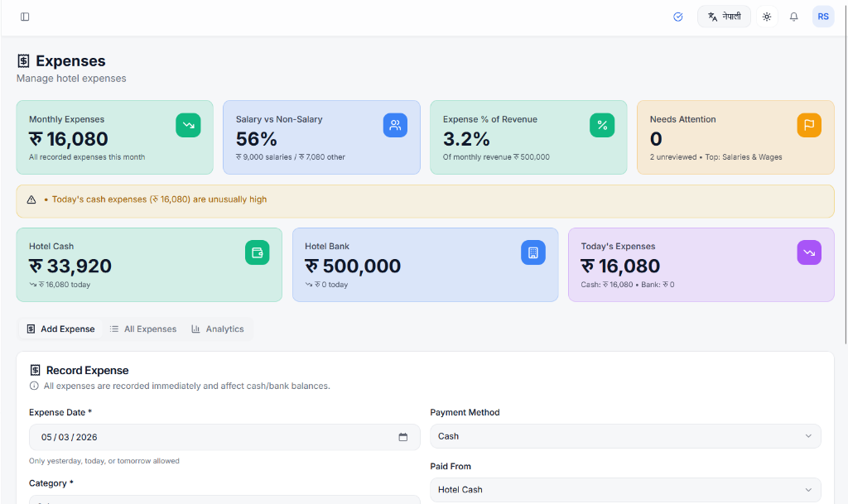Screen dimensions: 848x504
Task: Click the flag icon on Needs Attention card
Action: [x=809, y=125]
